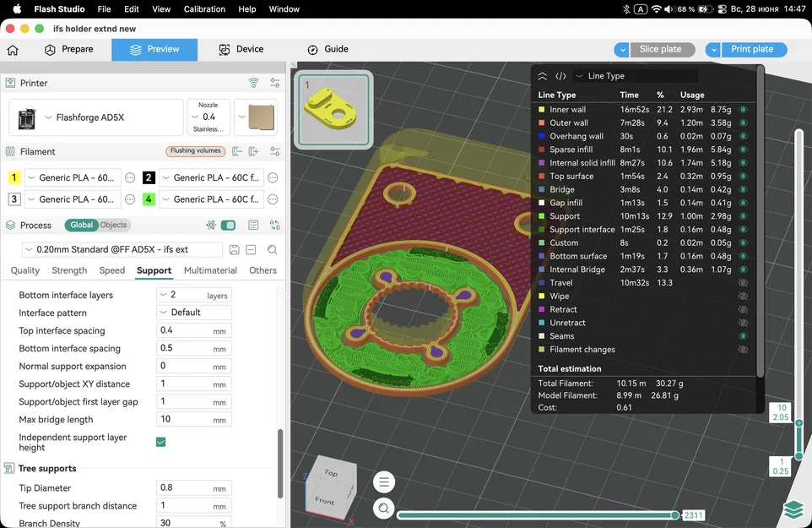The width and height of the screenshot is (812, 528).
Task: Open the Strength settings tab
Action: (69, 270)
